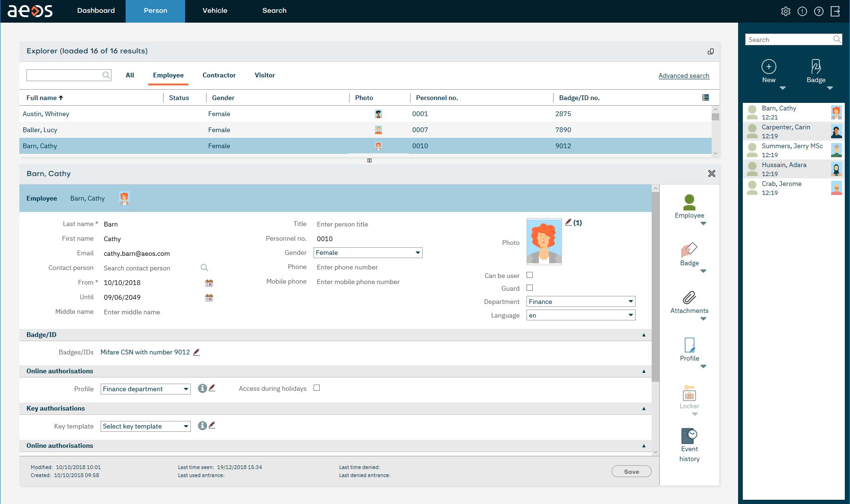Tick the Guard checkbox
This screenshot has width=850, height=504.
click(529, 288)
